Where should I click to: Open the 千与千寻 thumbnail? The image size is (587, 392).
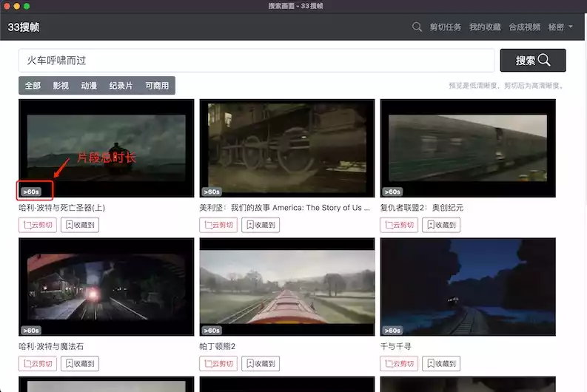tap(468, 287)
